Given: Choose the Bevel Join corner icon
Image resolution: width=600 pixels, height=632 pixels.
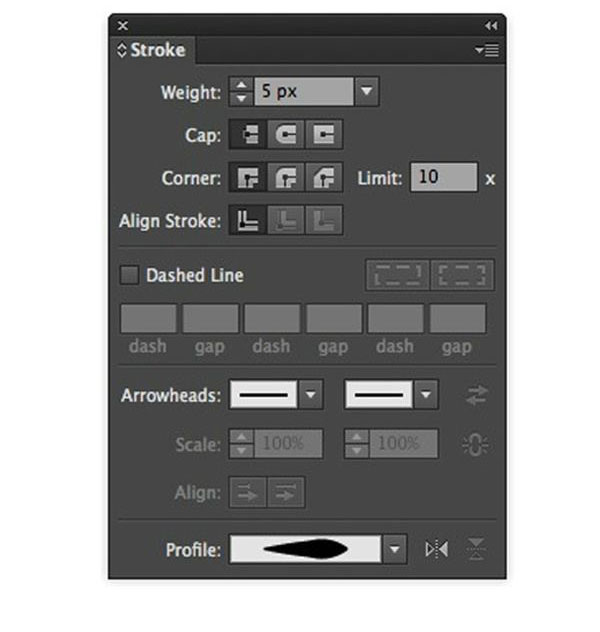Looking at the screenshot, I should 324,178.
